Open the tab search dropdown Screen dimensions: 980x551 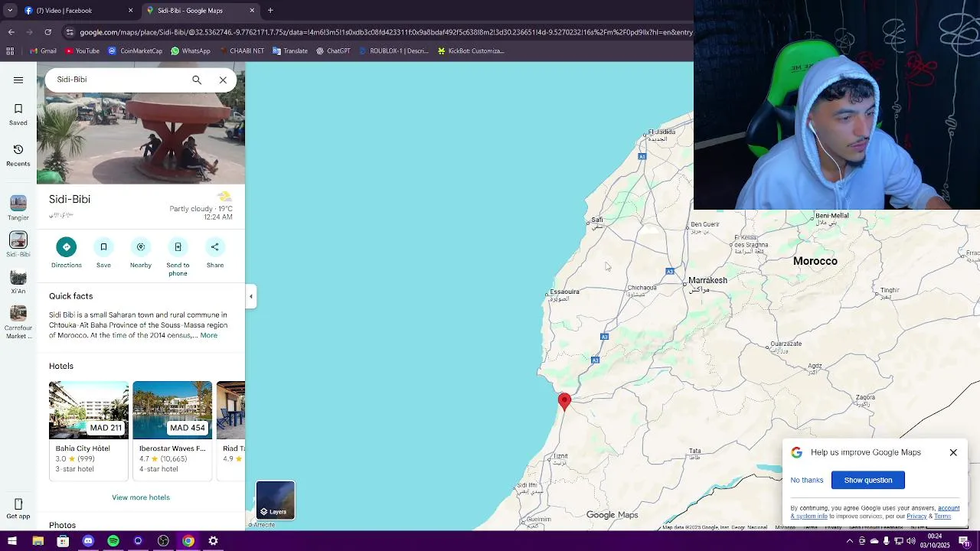coord(10,11)
